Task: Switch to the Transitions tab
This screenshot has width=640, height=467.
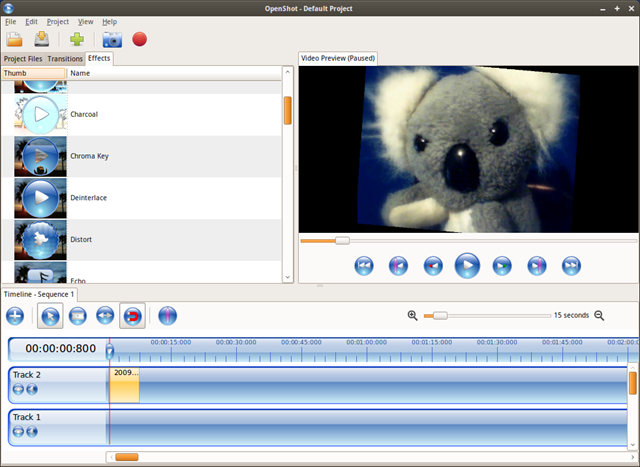Action: coord(65,59)
